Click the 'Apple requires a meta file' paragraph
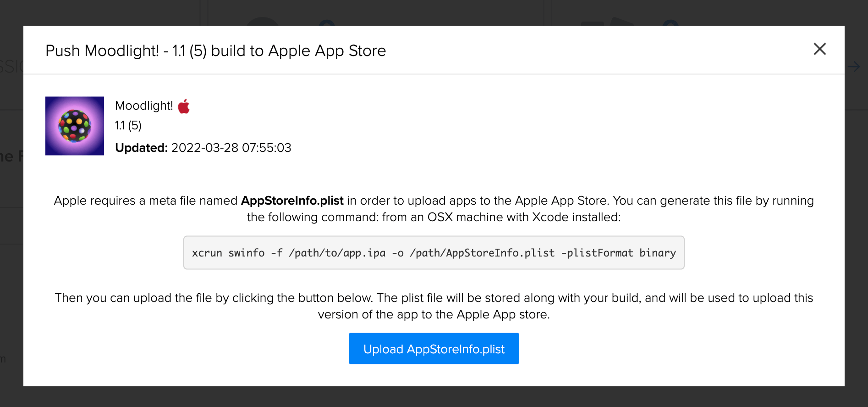 pyautogui.click(x=434, y=209)
